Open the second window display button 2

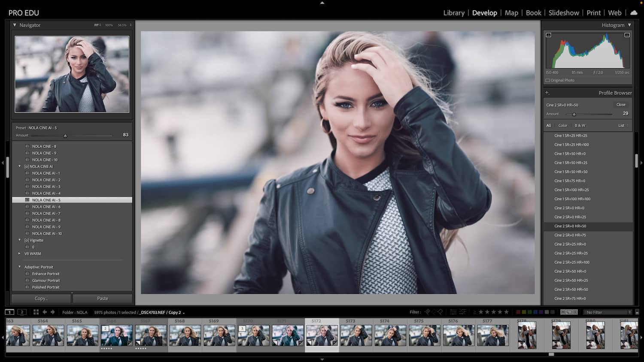click(22, 312)
